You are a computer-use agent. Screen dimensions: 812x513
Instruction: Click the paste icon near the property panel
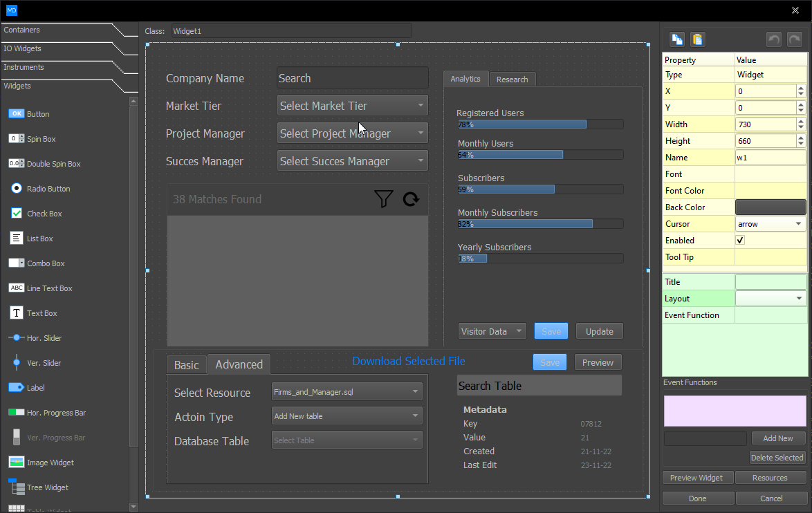click(x=697, y=39)
